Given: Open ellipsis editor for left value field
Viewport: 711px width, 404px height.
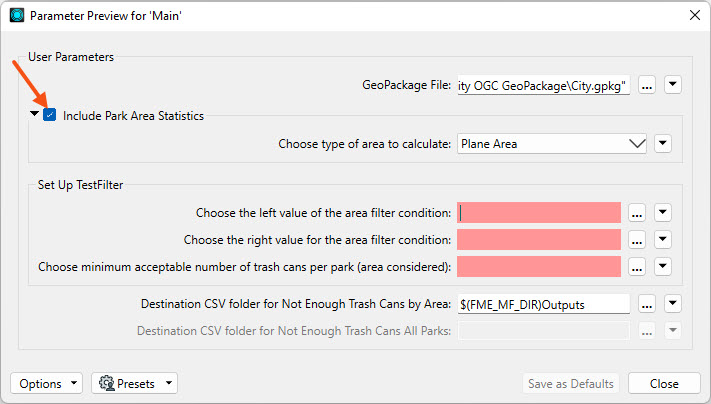Looking at the screenshot, I should click(x=637, y=213).
